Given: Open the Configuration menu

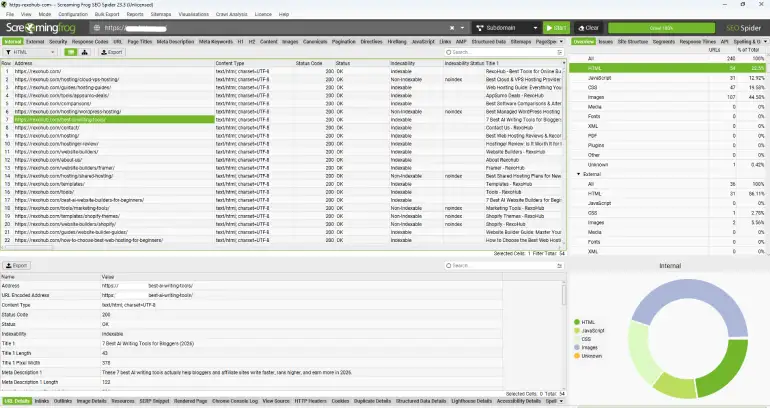Looking at the screenshot, I should click(73, 14).
